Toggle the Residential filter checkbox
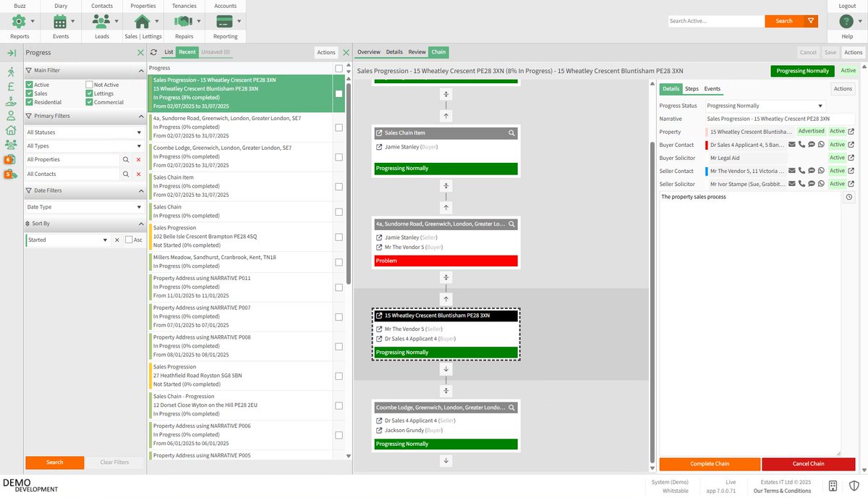 [x=30, y=102]
